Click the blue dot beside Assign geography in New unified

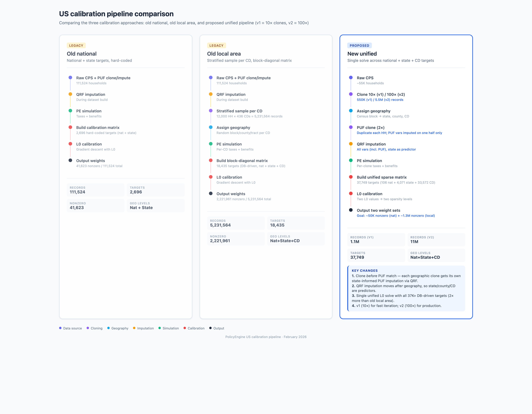[x=351, y=111]
